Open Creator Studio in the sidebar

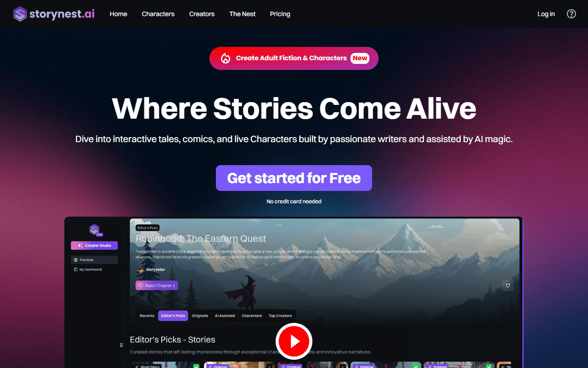94,246
